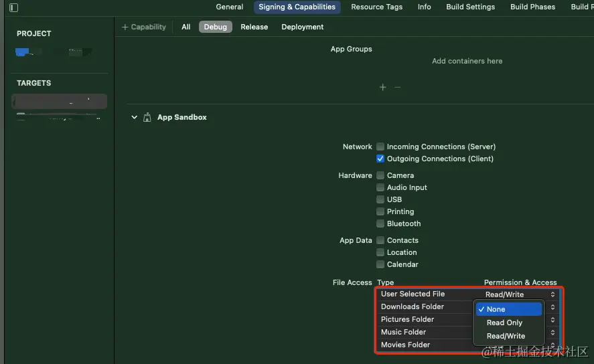Turn on Bluetooth access
Screen dimensions: 594x364
tap(380, 223)
